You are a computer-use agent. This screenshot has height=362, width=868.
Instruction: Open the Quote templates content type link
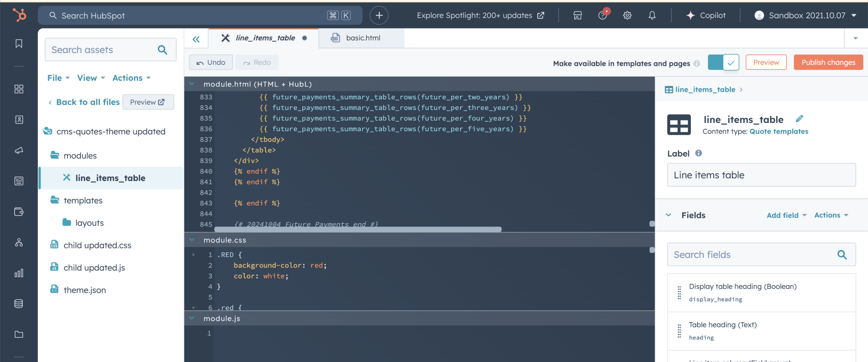click(779, 131)
